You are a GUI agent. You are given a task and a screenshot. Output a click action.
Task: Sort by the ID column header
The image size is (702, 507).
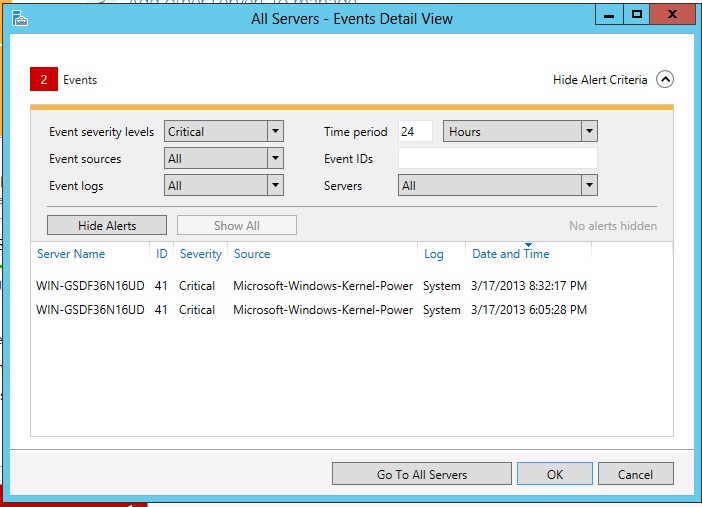click(161, 254)
